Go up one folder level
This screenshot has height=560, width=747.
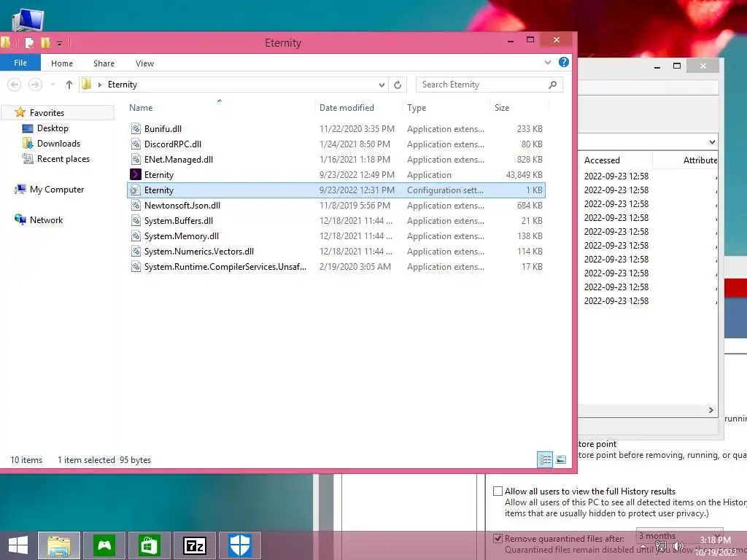pos(69,85)
